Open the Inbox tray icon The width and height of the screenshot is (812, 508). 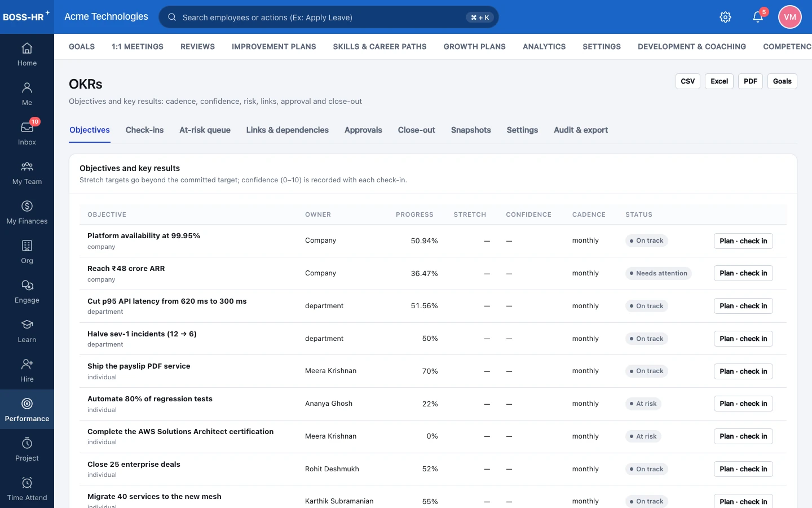27,127
